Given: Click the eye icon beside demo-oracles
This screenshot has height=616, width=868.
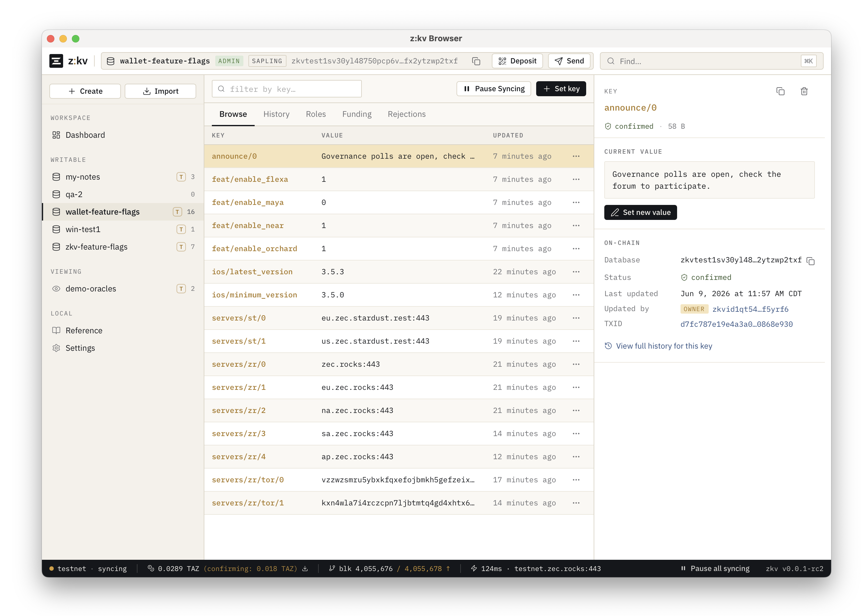Looking at the screenshot, I should pos(56,289).
